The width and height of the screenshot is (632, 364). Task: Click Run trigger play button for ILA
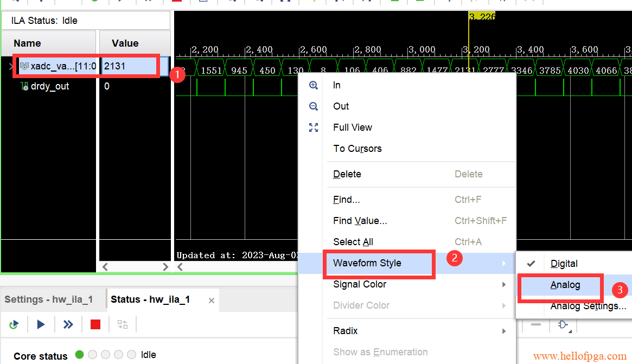click(x=41, y=324)
